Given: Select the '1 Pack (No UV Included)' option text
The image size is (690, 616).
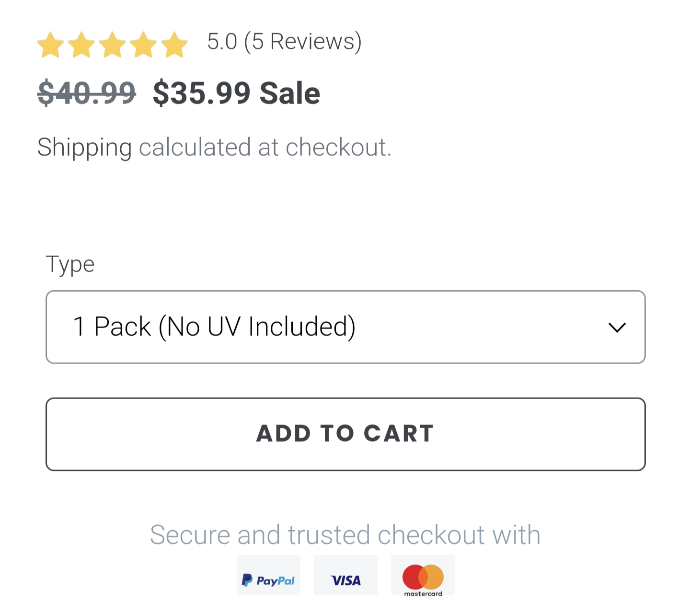Looking at the screenshot, I should click(x=214, y=327).
